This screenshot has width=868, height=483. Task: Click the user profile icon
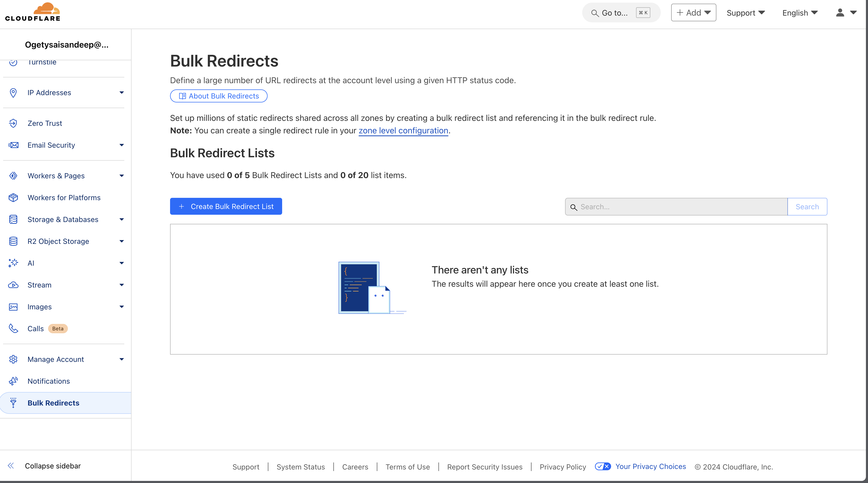tap(840, 13)
